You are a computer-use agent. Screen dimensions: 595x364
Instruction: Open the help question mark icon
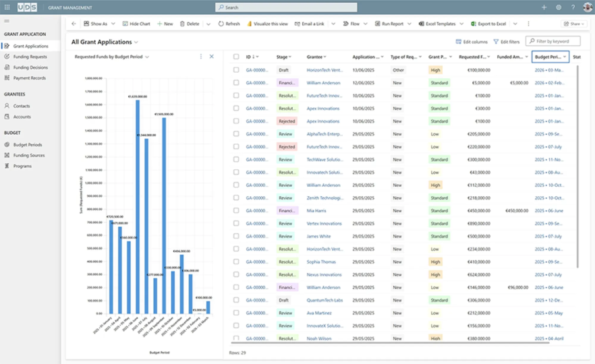(x=573, y=7)
